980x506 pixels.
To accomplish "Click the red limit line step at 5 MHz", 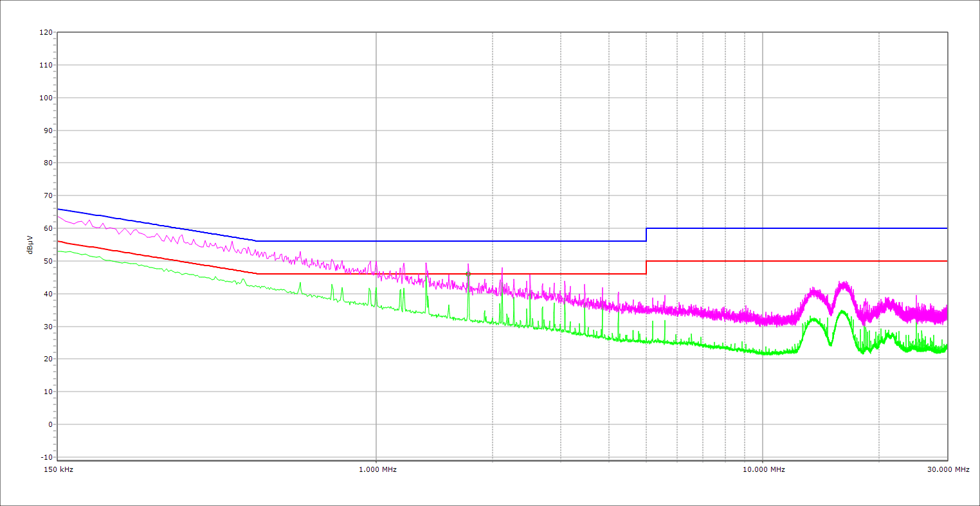I will coord(646,267).
